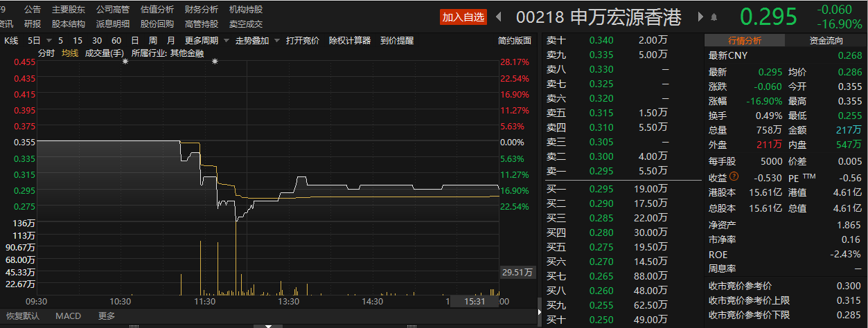The image size is (868, 328).
Task: Click the question mark icon next to 收益
Action: [x=734, y=176]
